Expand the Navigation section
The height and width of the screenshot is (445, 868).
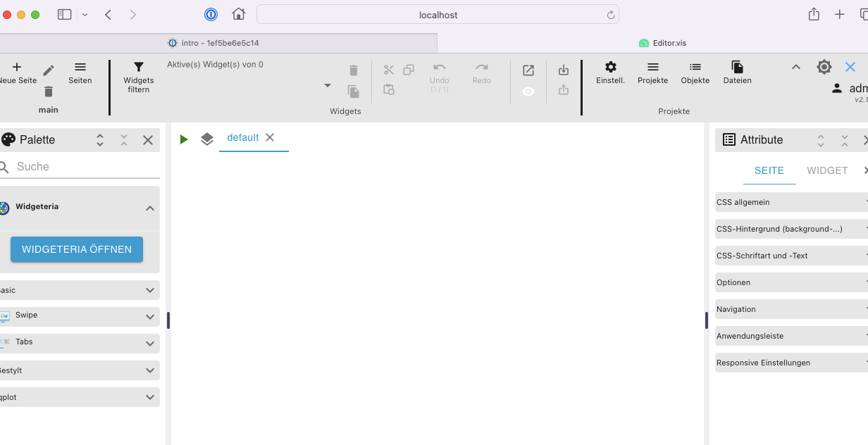click(791, 309)
